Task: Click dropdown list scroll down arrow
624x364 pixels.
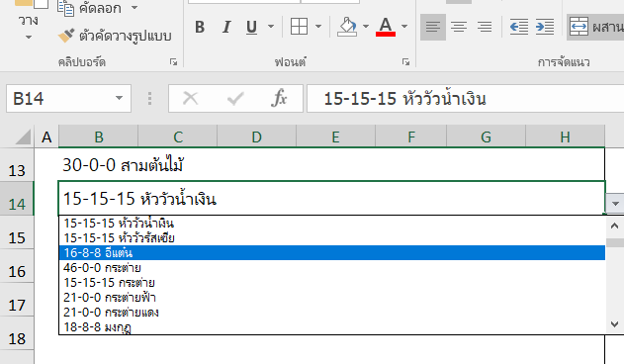Action: coord(615,324)
